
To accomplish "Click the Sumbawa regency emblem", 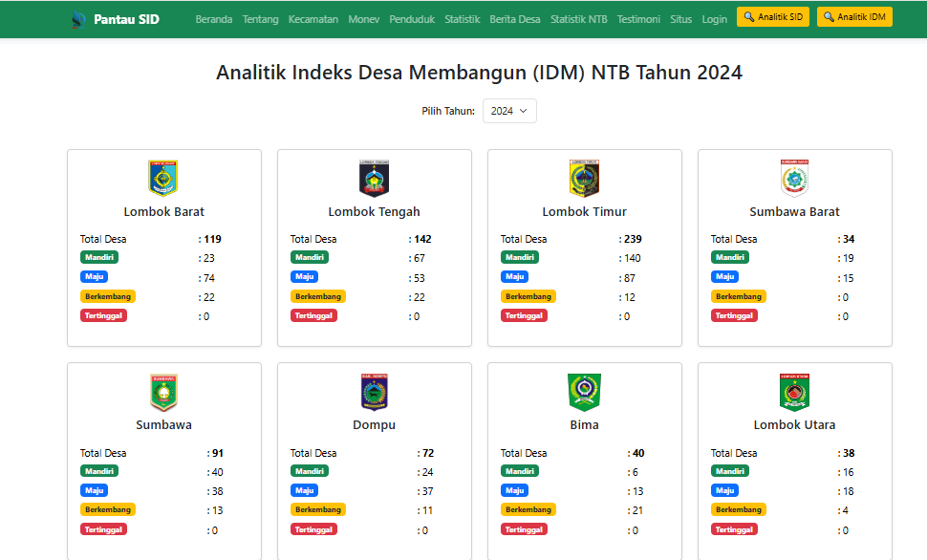I will point(163,392).
